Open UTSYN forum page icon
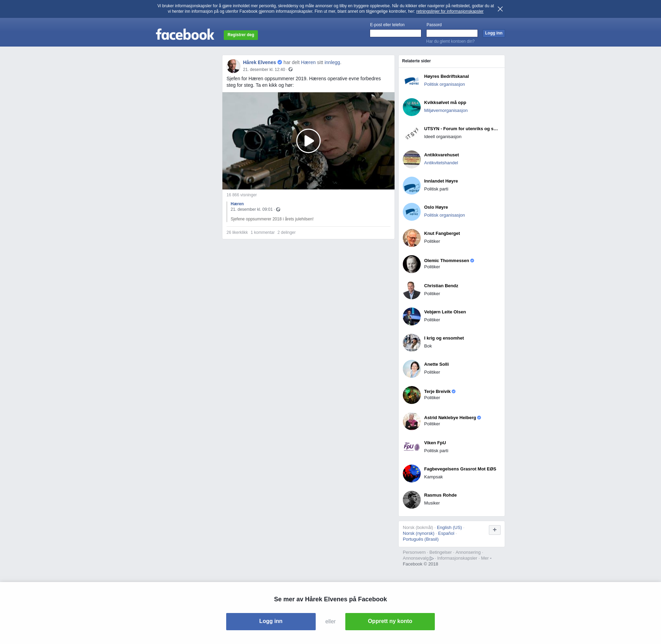 point(412,133)
